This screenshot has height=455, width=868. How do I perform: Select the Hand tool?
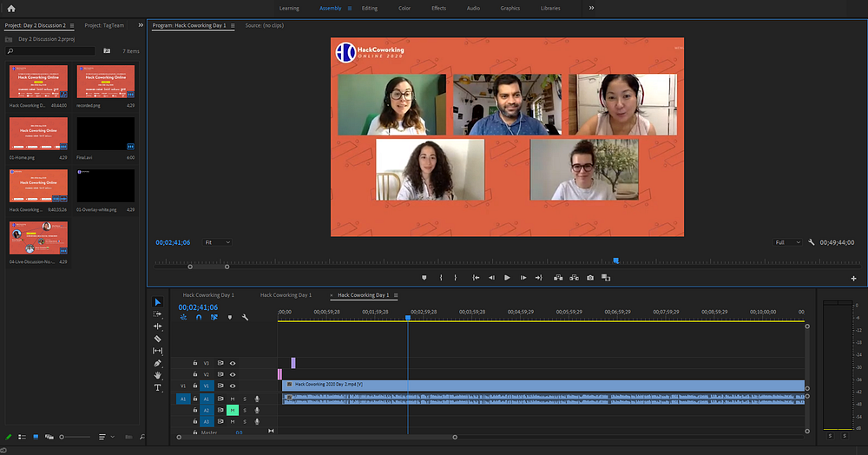[x=158, y=375]
